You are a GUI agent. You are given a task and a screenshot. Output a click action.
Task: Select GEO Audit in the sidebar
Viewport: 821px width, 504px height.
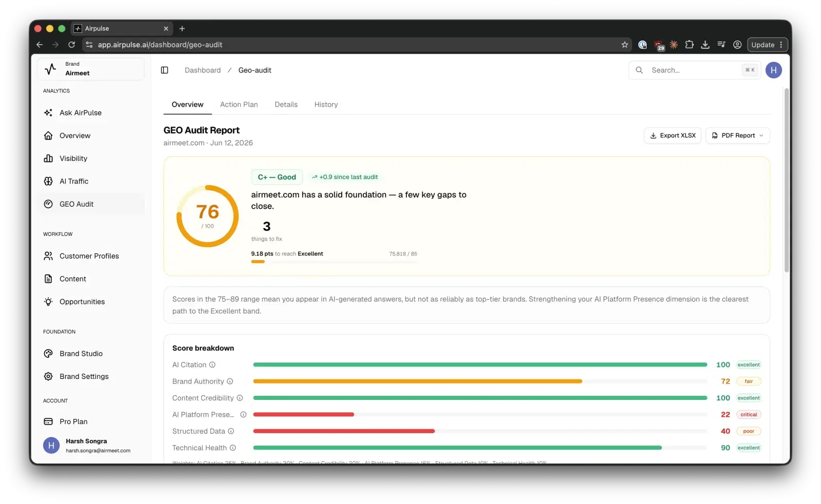pos(91,204)
